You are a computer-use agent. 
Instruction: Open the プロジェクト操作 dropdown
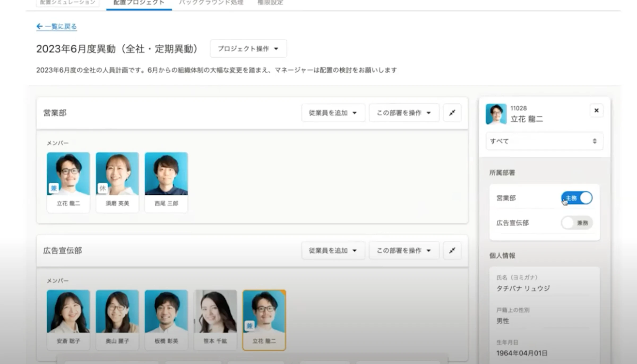(x=248, y=49)
